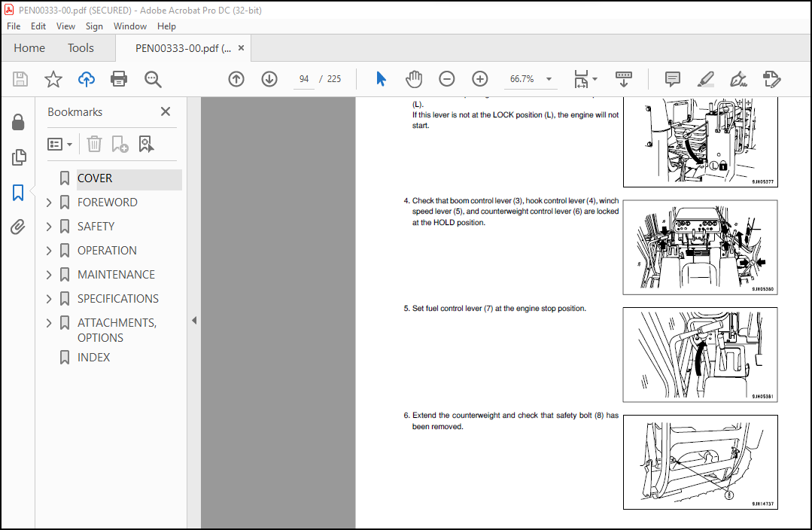Expand the MAINTENANCE bookmark

coord(49,275)
